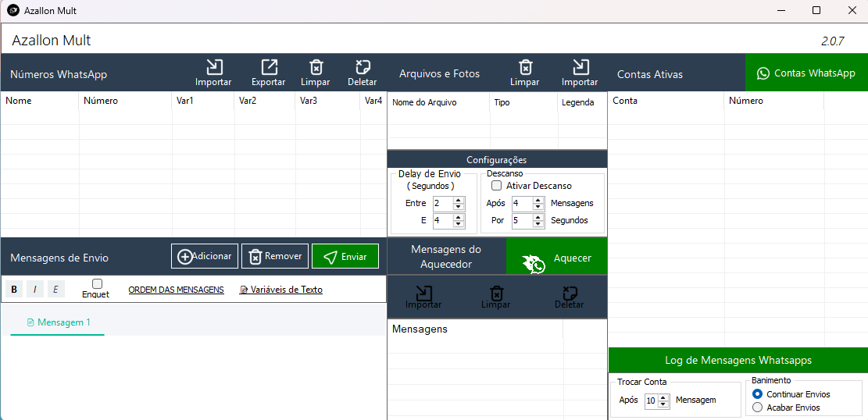Enable Ativar Descanso checkbox
The height and width of the screenshot is (420, 868).
[497, 186]
